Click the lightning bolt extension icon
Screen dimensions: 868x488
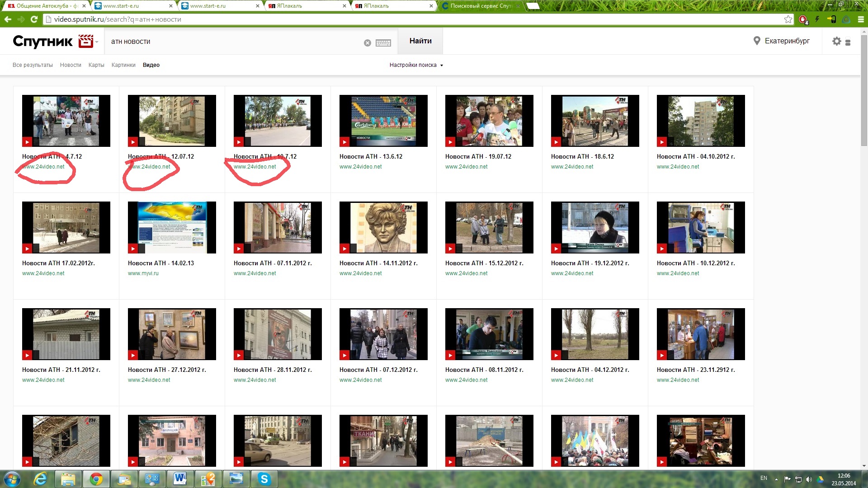[x=817, y=19]
